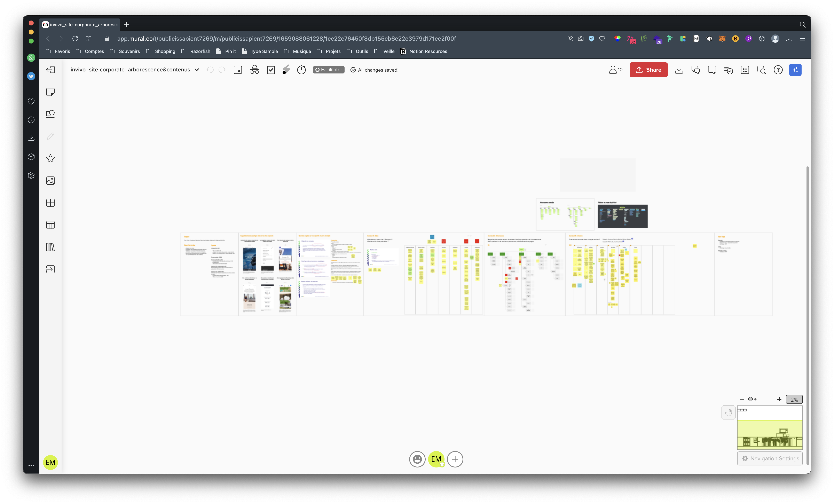This screenshot has height=504, width=834.
Task: Select the image insert icon in sidebar
Action: 50,181
